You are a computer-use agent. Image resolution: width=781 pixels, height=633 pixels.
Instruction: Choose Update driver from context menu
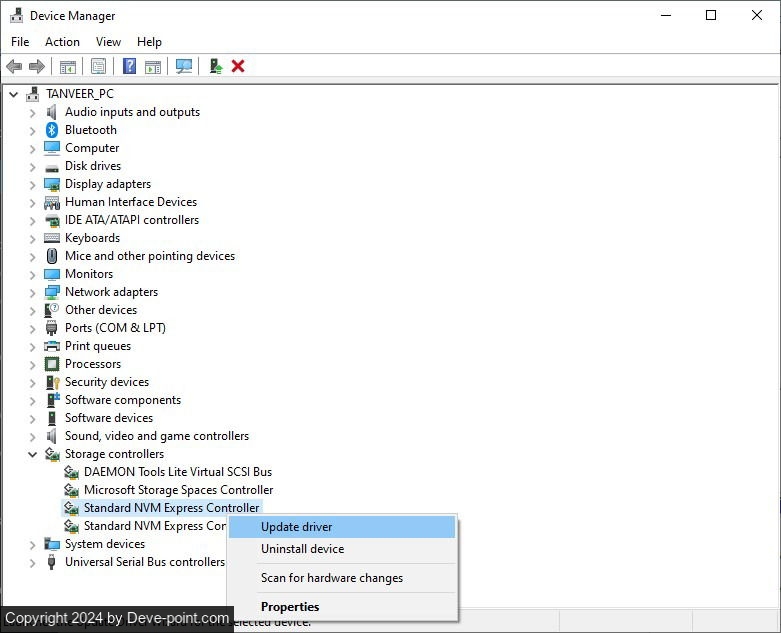click(297, 527)
